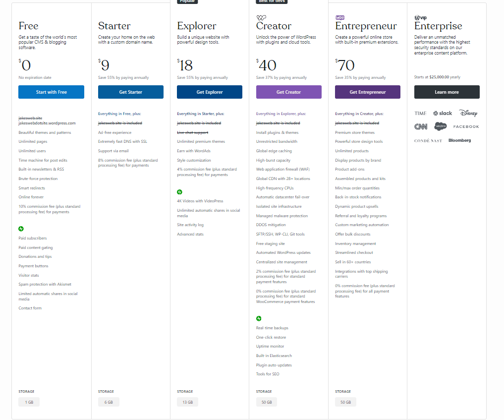
Task: Open Learn more for Enterprise
Action: click(x=447, y=92)
